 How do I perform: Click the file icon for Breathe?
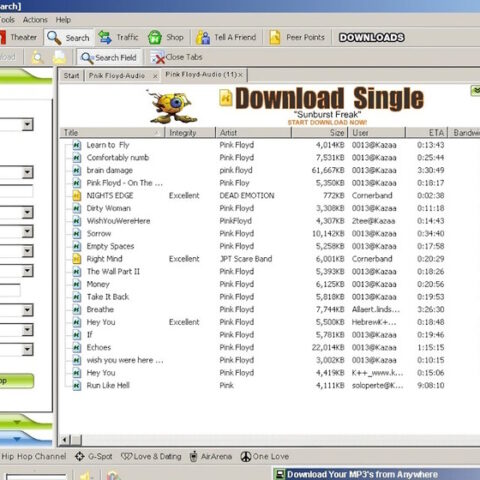[77, 310]
